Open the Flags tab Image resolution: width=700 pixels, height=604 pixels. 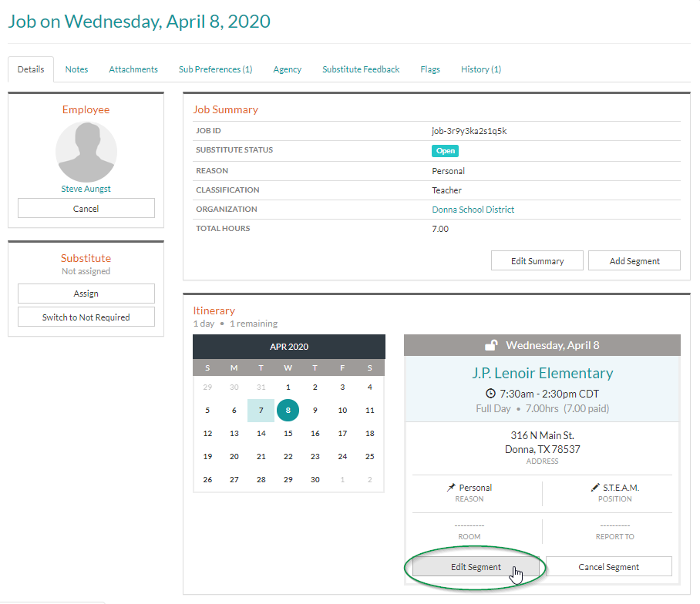[430, 69]
